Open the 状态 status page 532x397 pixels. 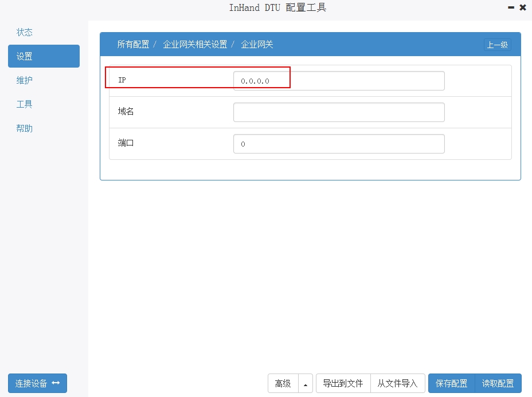coord(25,32)
